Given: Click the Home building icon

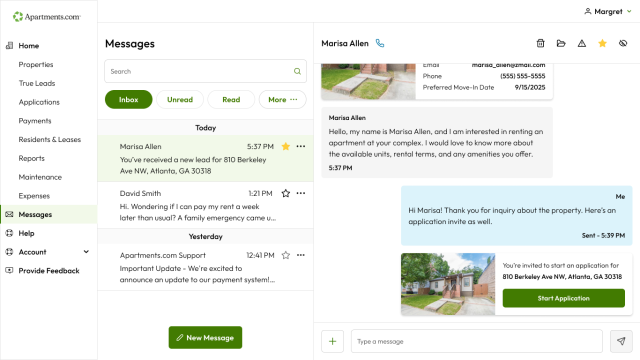Looking at the screenshot, I should coord(9,46).
